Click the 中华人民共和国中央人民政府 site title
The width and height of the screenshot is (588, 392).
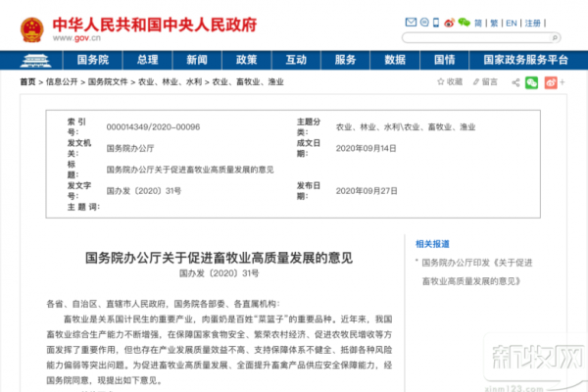pos(155,24)
